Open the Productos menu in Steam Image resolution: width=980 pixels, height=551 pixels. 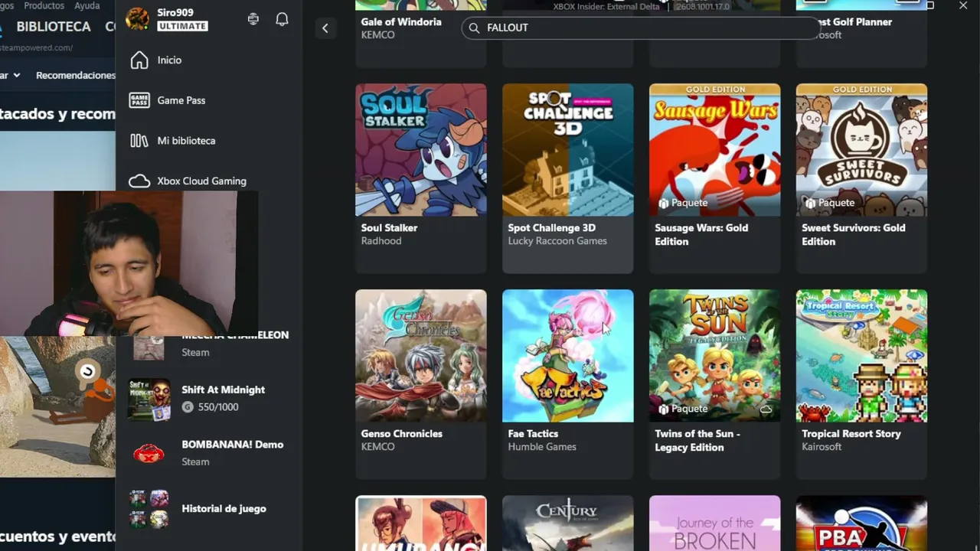(x=44, y=5)
